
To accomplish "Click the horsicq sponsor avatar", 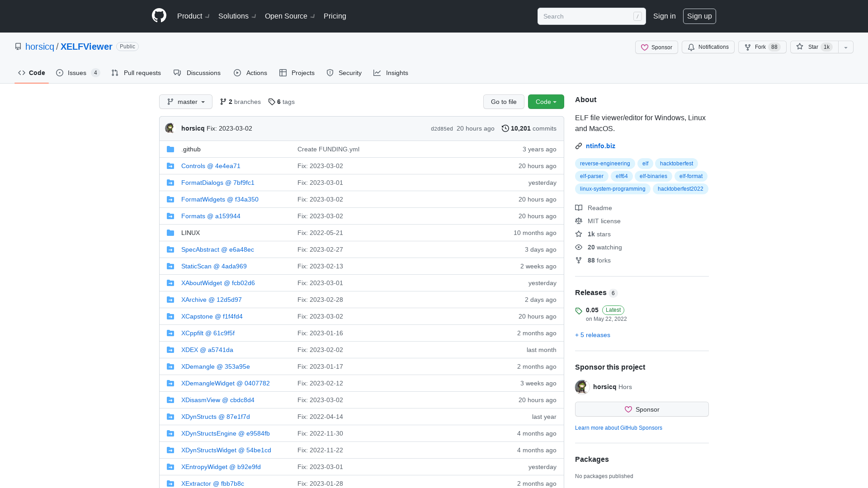I will click(582, 387).
